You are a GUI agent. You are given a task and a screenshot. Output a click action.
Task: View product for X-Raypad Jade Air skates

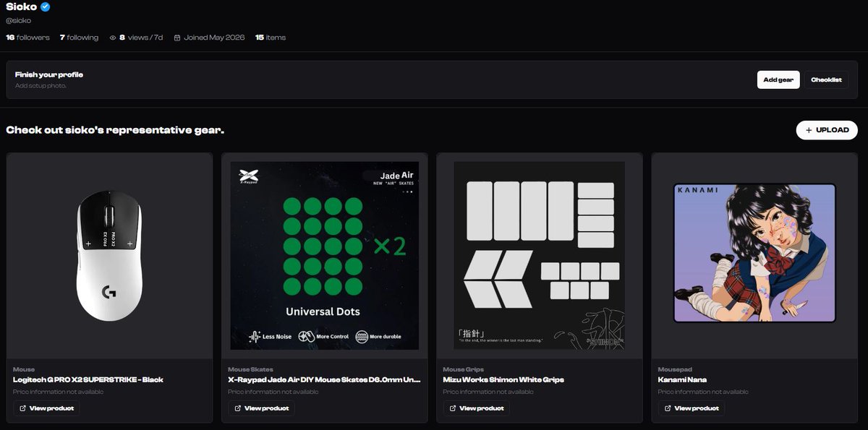pos(261,408)
